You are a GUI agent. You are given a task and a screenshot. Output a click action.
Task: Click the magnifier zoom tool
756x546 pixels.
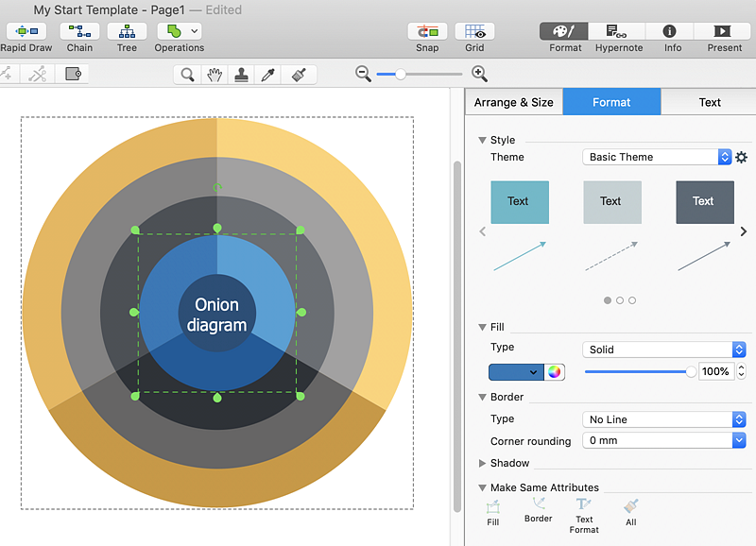(188, 75)
